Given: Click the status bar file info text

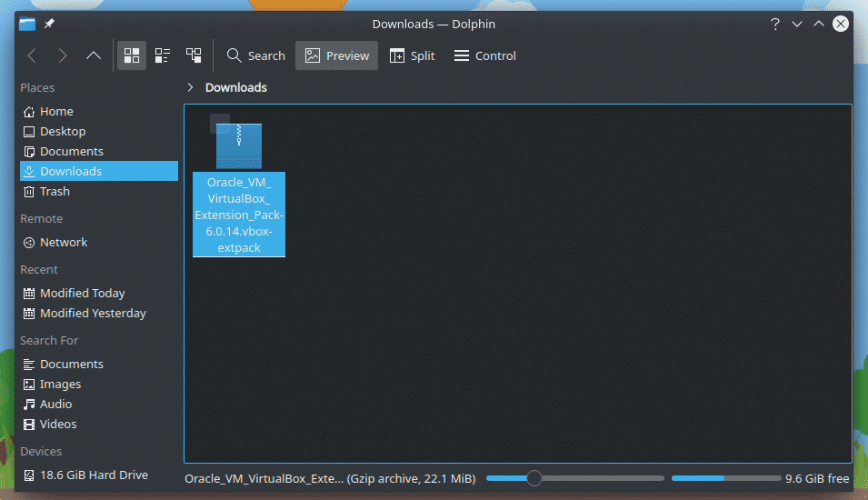Looking at the screenshot, I should 330,478.
